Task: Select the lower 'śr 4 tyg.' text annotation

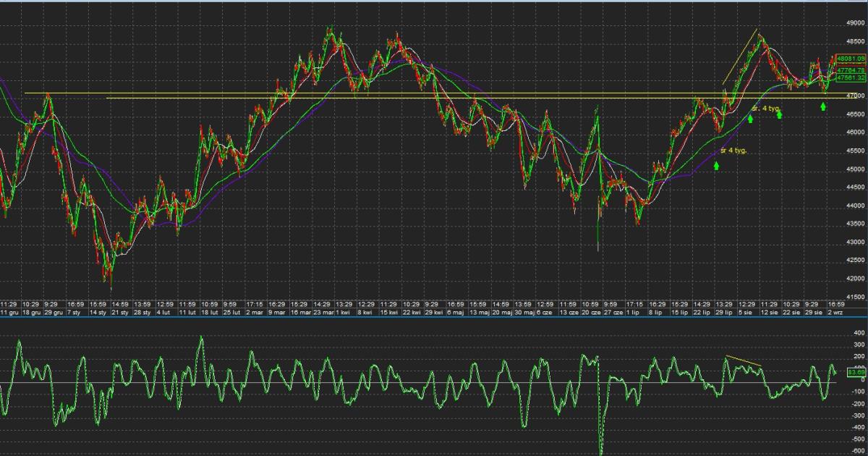Action: 733,151
